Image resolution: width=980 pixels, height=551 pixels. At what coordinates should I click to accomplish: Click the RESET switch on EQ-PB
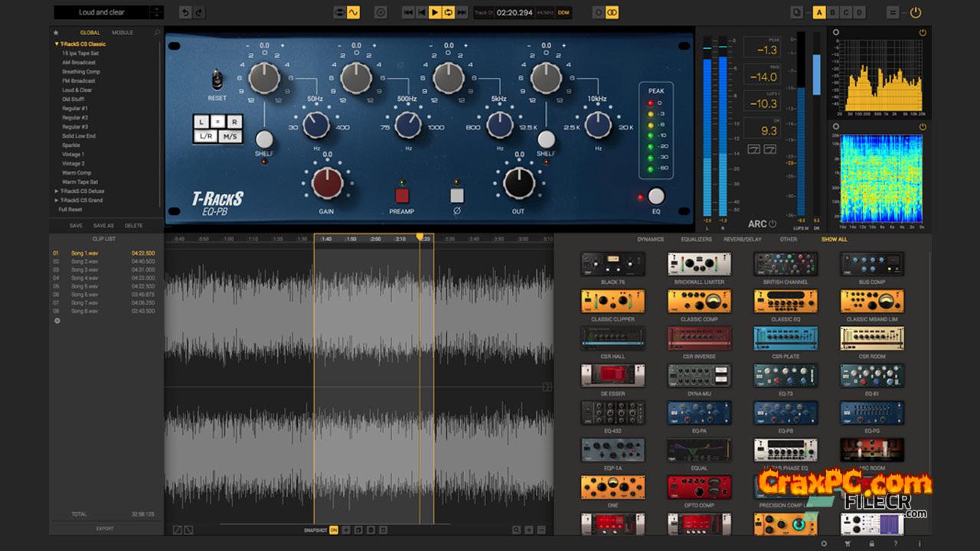(x=217, y=79)
